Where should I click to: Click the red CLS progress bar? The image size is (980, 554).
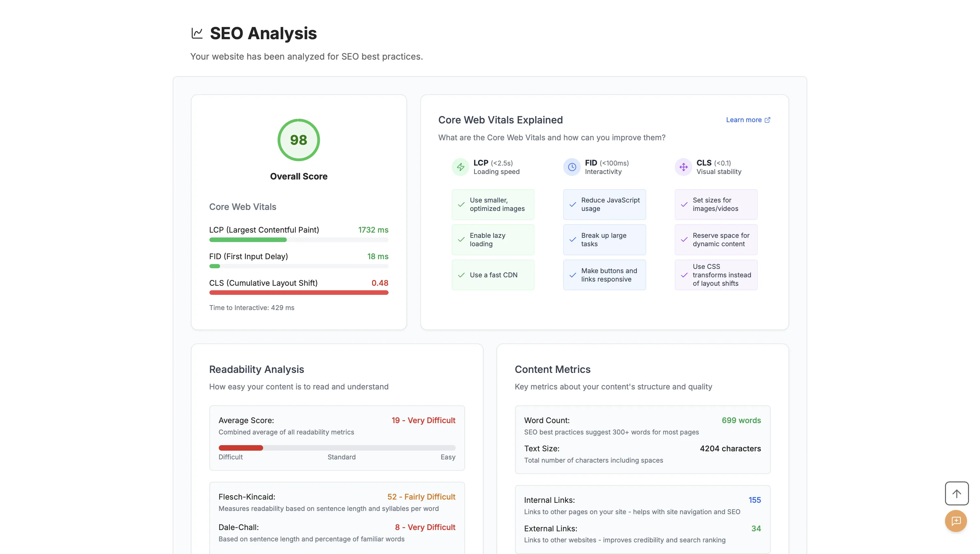[298, 293]
